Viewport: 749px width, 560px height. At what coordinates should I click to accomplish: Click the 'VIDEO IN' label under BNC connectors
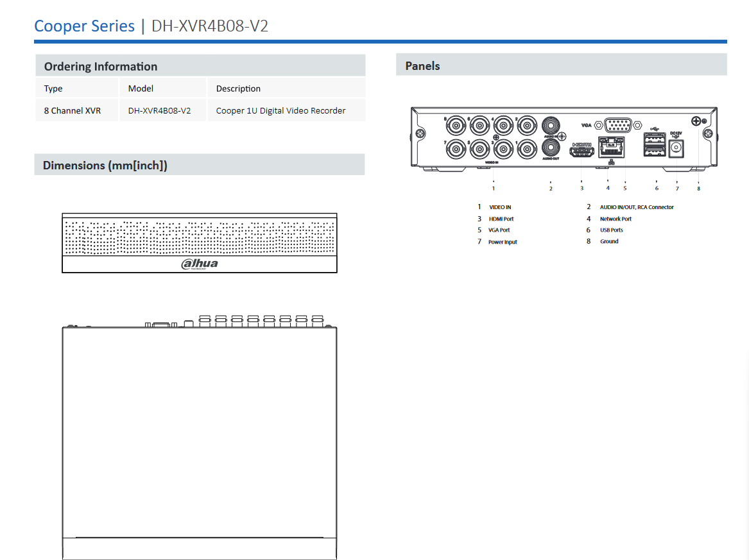[492, 162]
